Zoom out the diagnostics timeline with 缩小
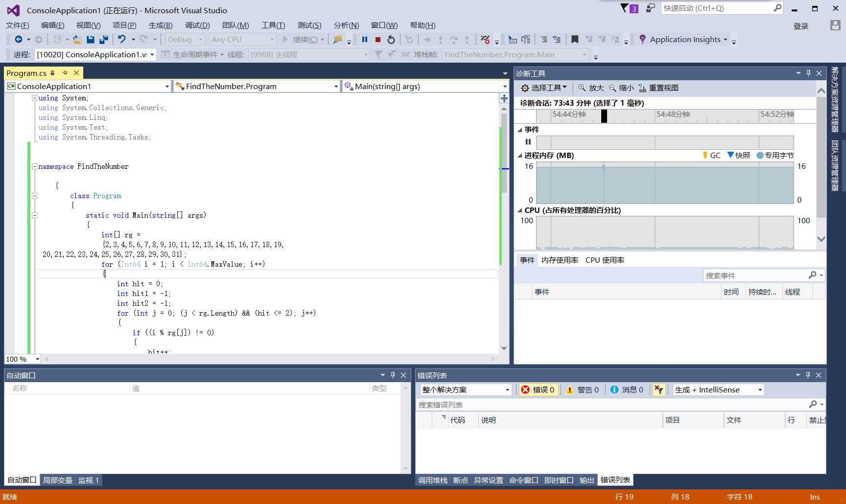 click(x=621, y=88)
